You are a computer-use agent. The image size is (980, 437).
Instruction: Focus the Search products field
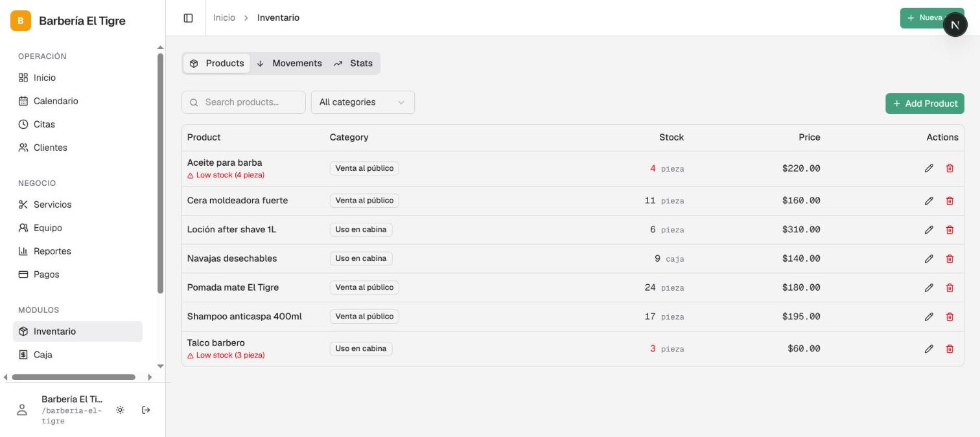coord(244,102)
